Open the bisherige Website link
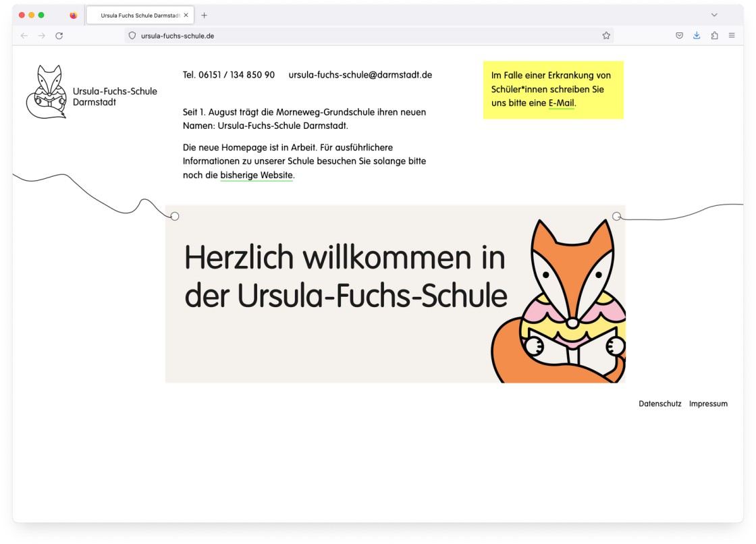This screenshot has height=544, width=756. pos(256,175)
